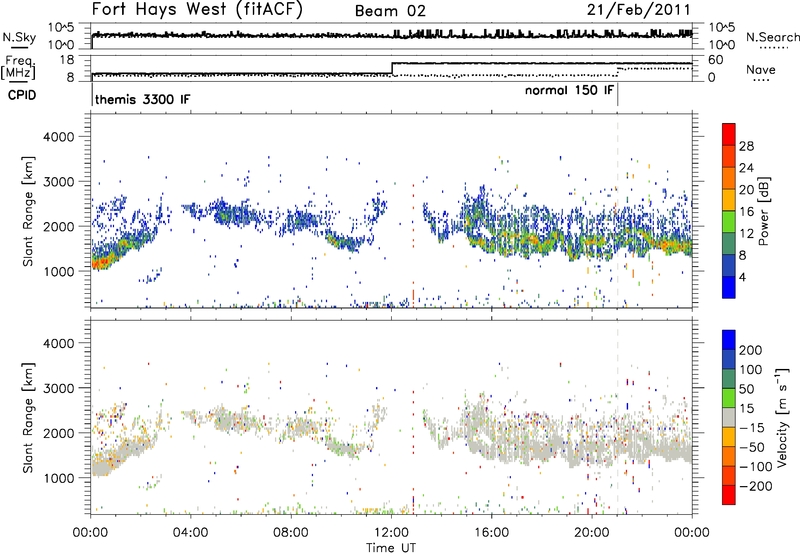Click the '16' Power scale value
Viewport: 800px width, 554px height.
click(746, 212)
